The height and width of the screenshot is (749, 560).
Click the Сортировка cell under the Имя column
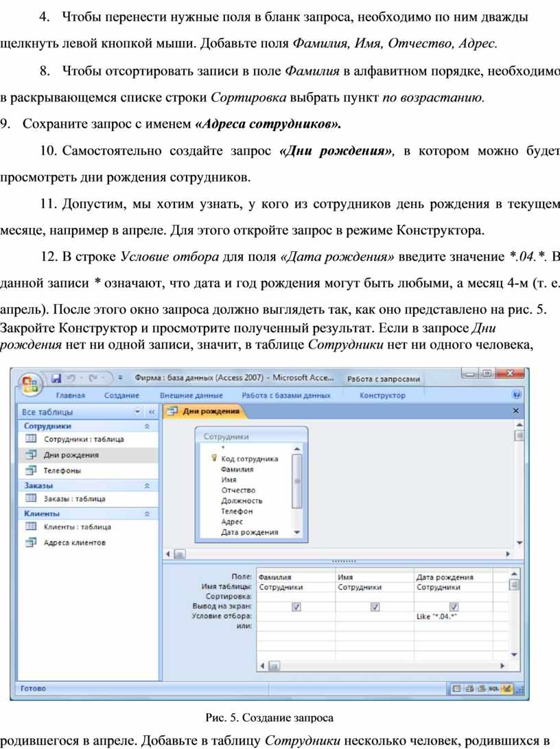(375, 597)
